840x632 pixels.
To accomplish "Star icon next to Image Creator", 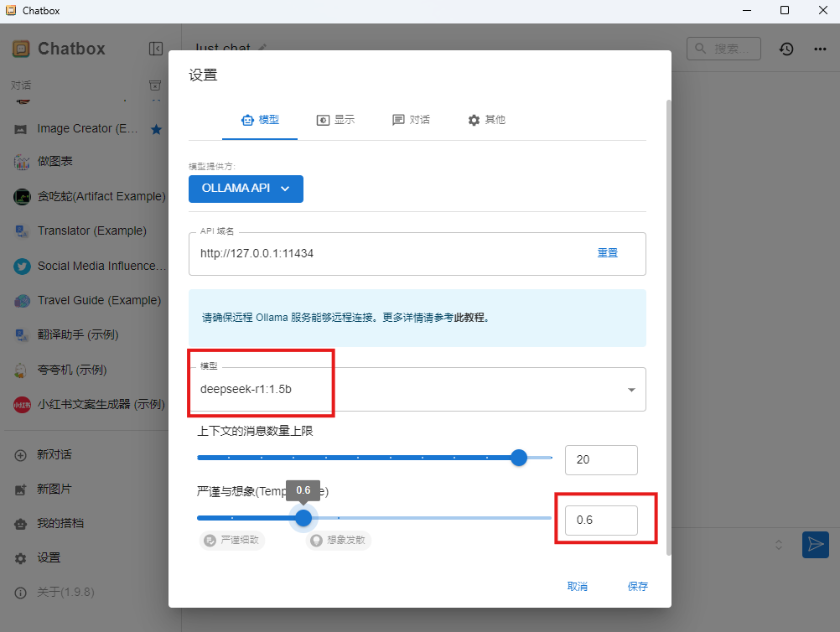I will [157, 129].
